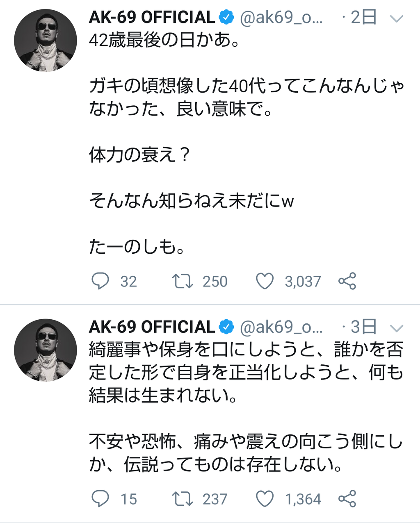Reply to the tweet with 15 replies

pos(100,499)
